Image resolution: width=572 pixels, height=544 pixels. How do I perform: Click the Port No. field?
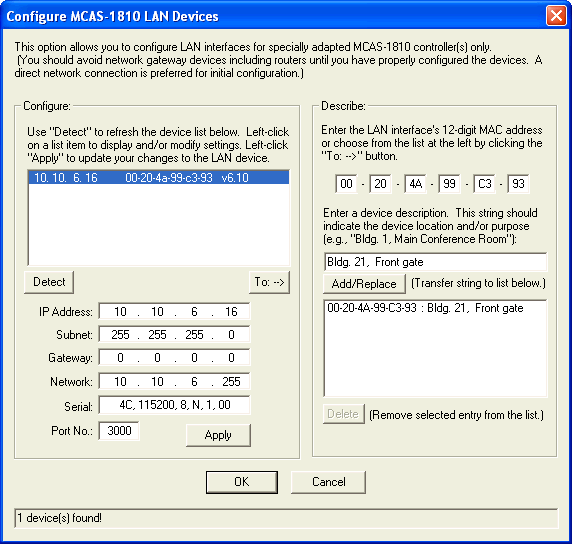[119, 431]
